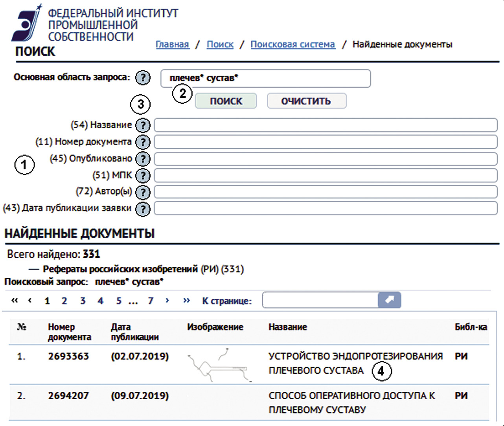Click the question mark next to (51) МПК
The height and width of the screenshot is (426, 504).
point(143,175)
